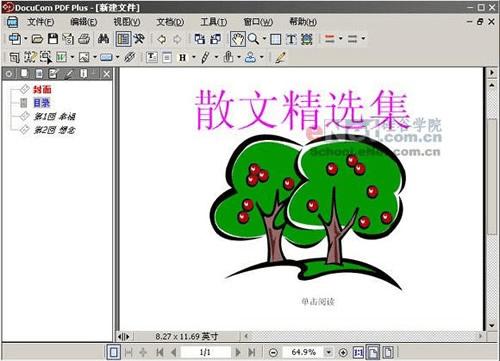Select the pencil drawing tool
500x361 pixels.
pos(205,57)
